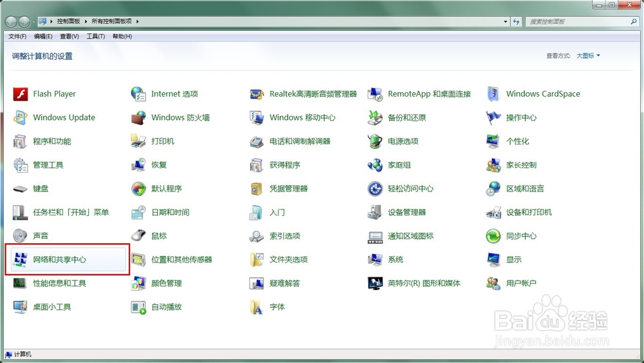The width and height of the screenshot is (644, 363).
Task: Open the 通知区域图标 link
Action: click(410, 236)
